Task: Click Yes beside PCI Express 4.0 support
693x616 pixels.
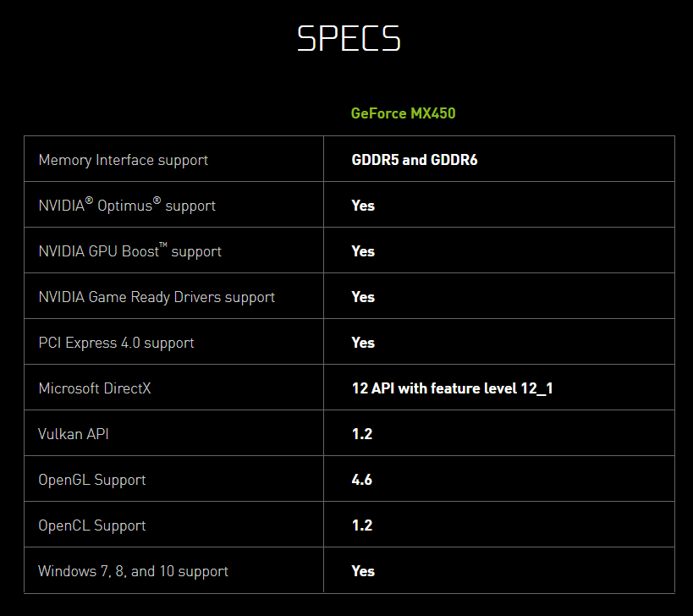Action: click(363, 343)
